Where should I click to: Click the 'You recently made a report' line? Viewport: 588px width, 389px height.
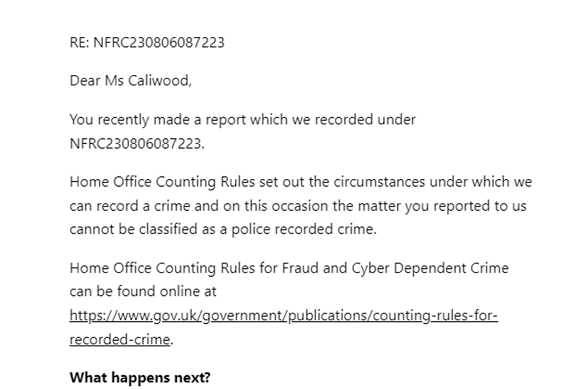[243, 120]
